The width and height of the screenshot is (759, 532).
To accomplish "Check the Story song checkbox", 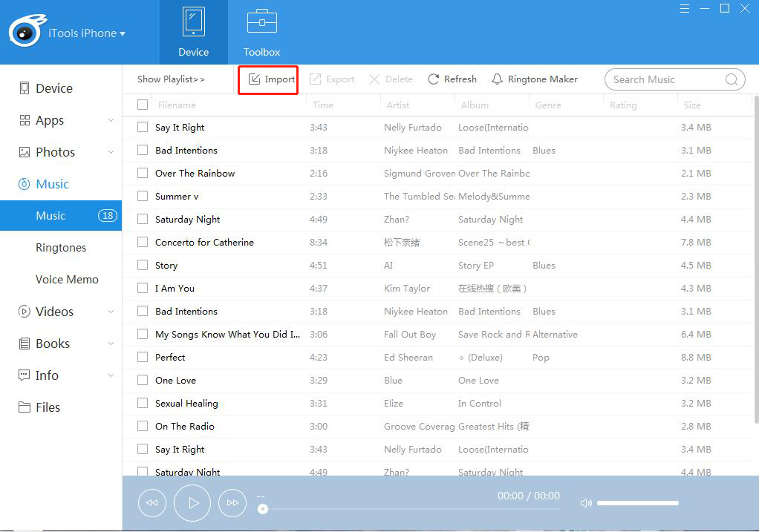I will coord(143,265).
